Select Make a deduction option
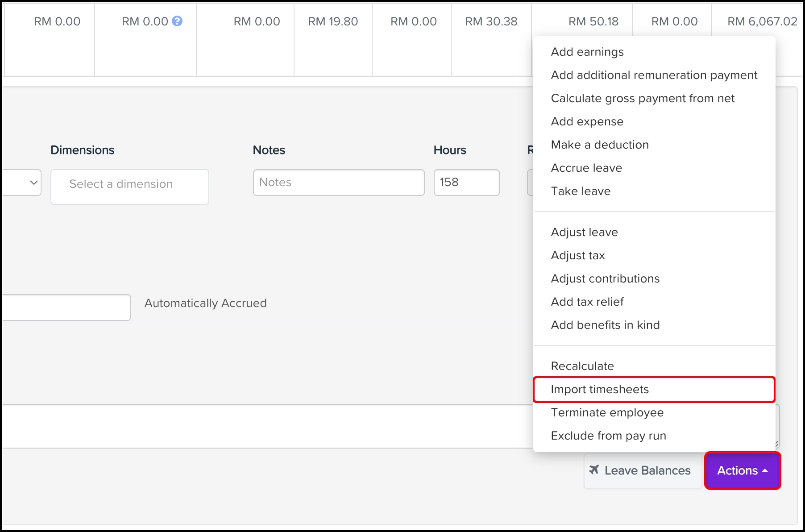805x532 pixels. pyautogui.click(x=599, y=145)
